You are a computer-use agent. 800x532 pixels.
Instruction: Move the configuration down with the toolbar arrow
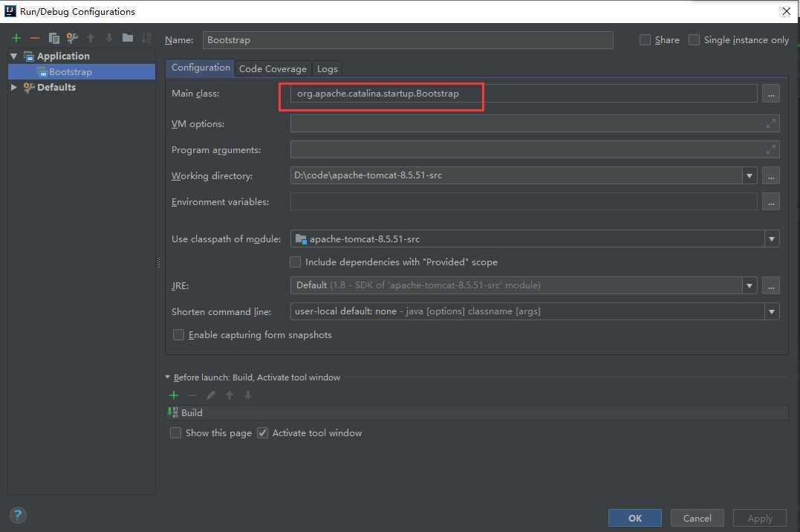pyautogui.click(x=108, y=39)
